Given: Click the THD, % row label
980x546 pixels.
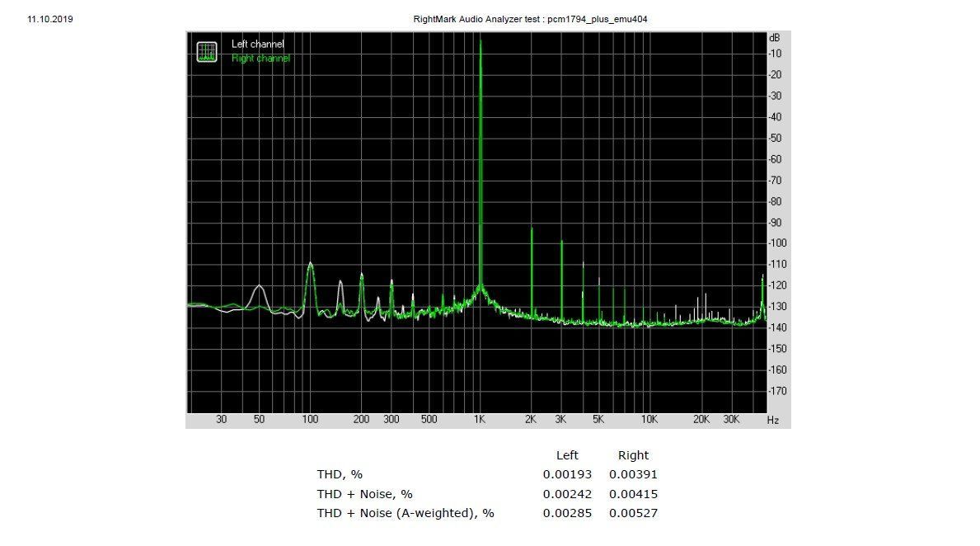Looking at the screenshot, I should point(340,475).
